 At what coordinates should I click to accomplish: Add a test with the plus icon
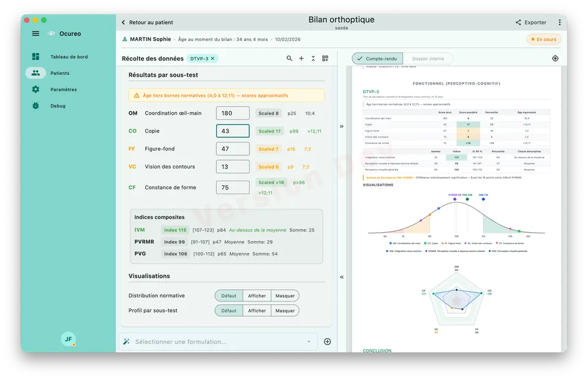point(301,58)
